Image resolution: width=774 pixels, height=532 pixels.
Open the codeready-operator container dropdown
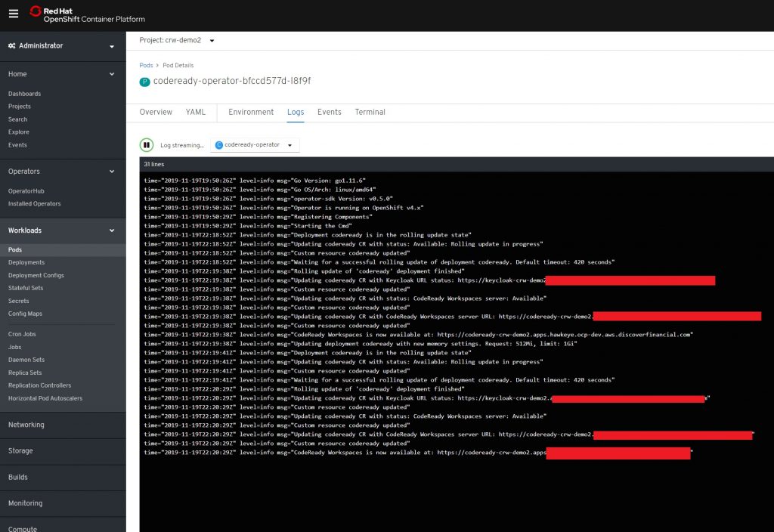click(255, 145)
